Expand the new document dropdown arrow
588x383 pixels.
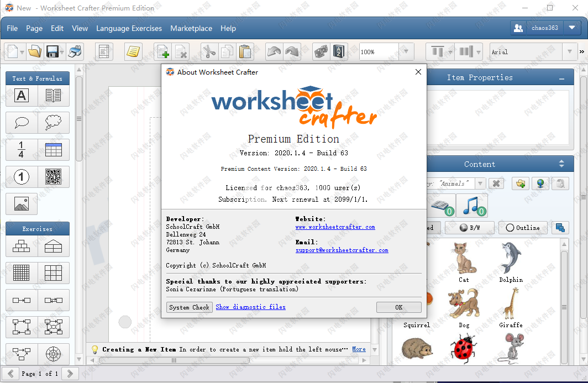[22, 52]
